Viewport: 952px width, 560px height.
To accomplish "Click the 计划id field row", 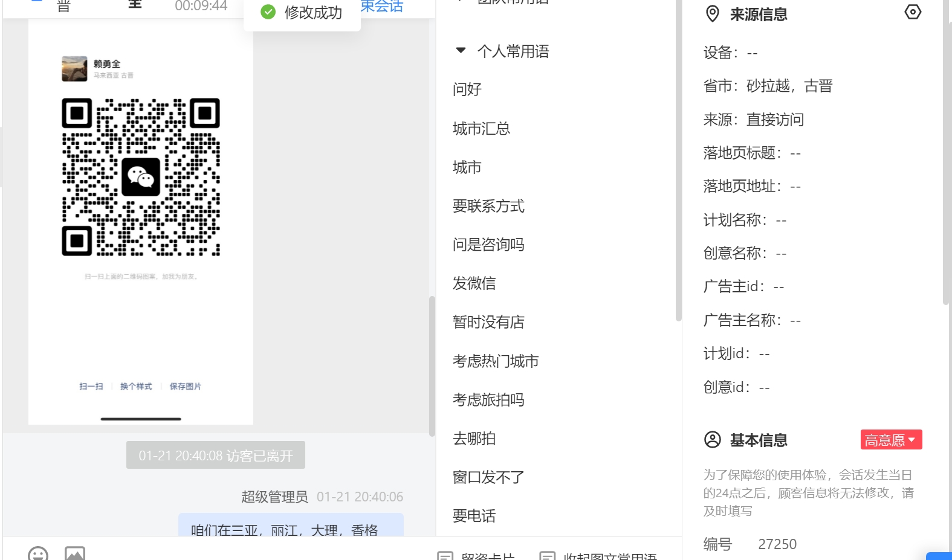I will tap(736, 353).
